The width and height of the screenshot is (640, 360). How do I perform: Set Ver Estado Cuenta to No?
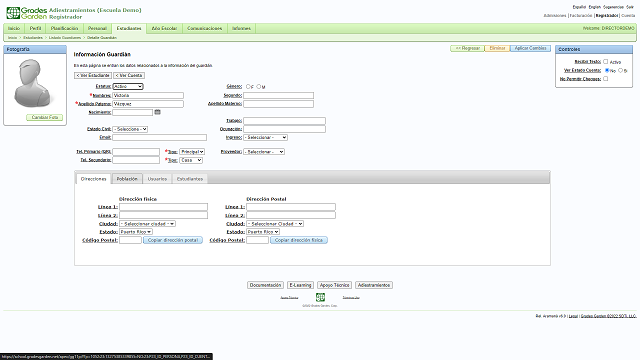(x=607, y=70)
